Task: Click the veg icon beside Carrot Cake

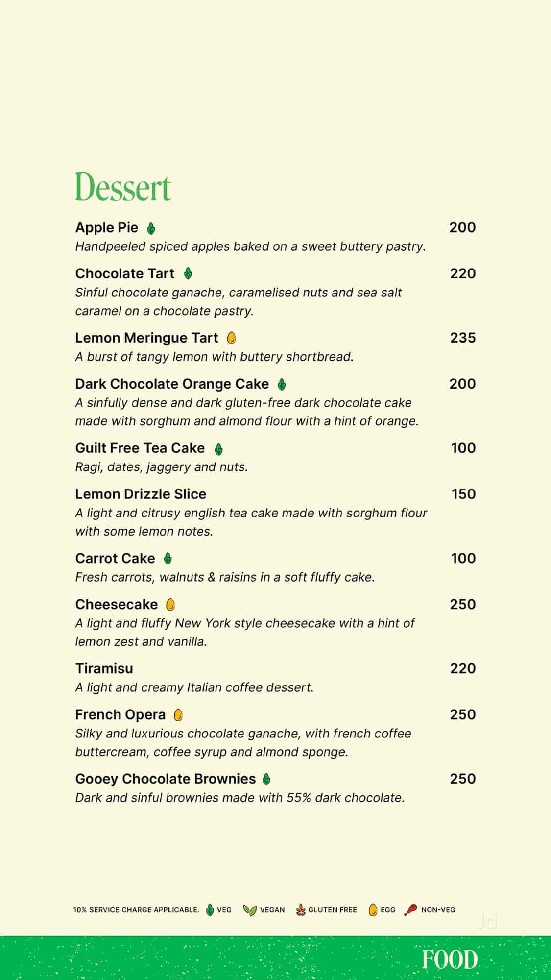Action: pyautogui.click(x=168, y=559)
